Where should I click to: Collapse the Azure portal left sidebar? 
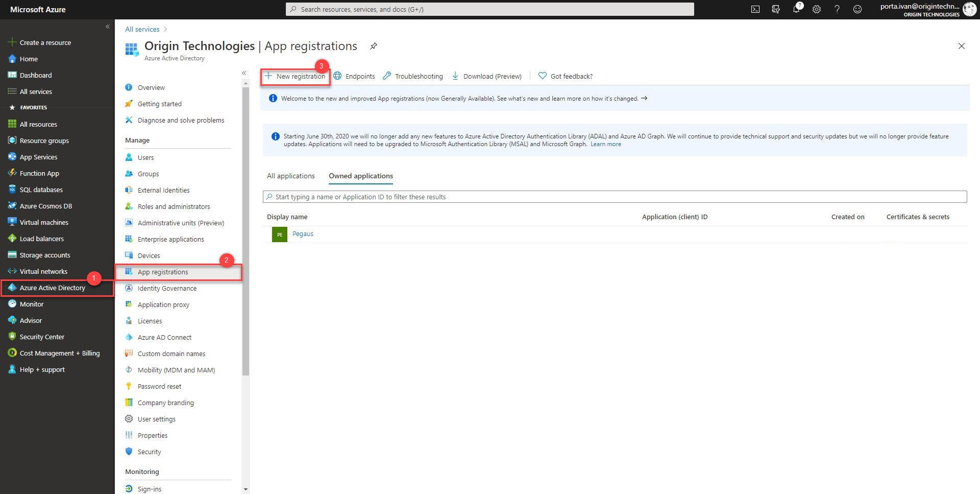[107, 27]
